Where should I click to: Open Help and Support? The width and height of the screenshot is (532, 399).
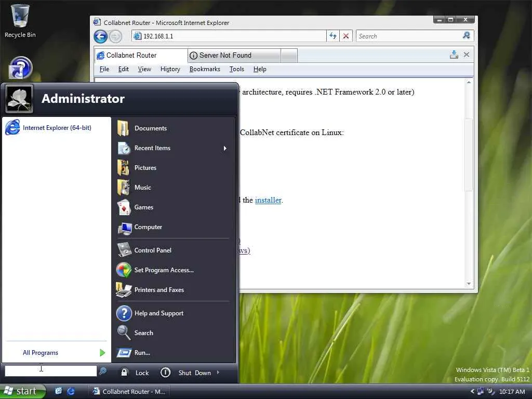(159, 313)
